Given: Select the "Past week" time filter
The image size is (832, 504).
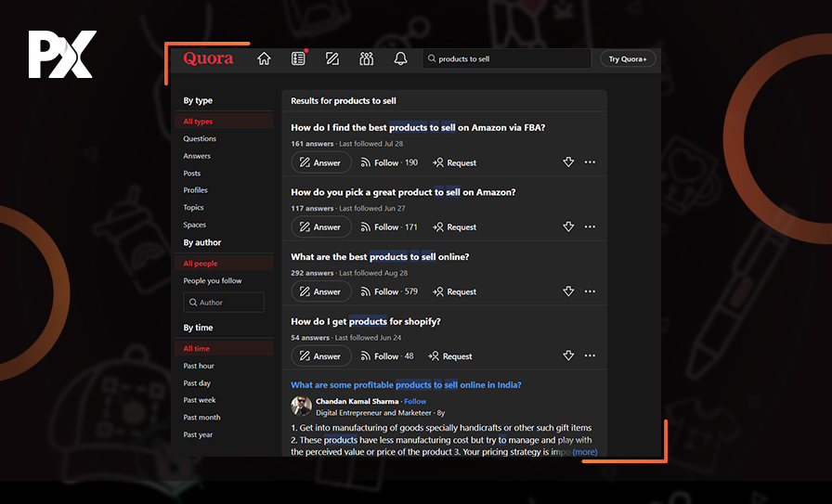Looking at the screenshot, I should [200, 400].
